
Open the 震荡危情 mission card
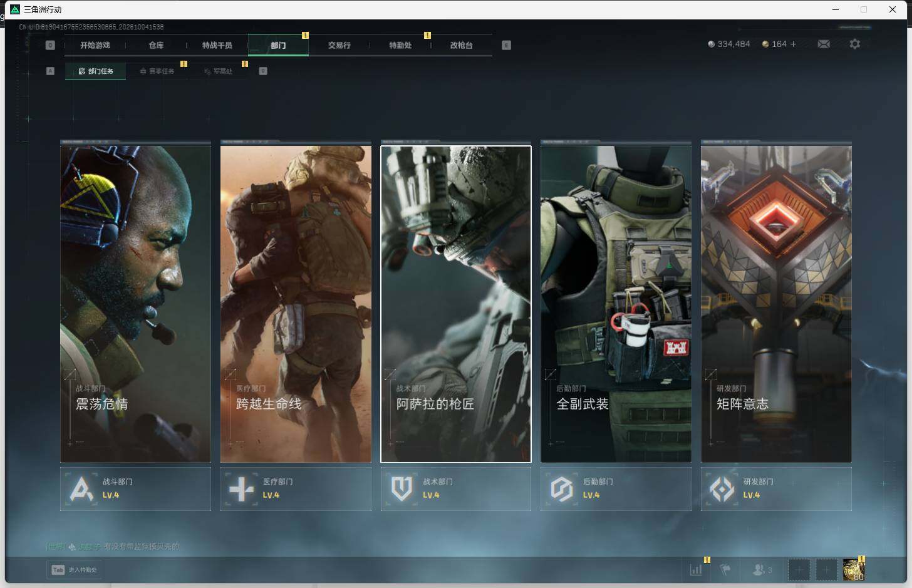coord(135,304)
